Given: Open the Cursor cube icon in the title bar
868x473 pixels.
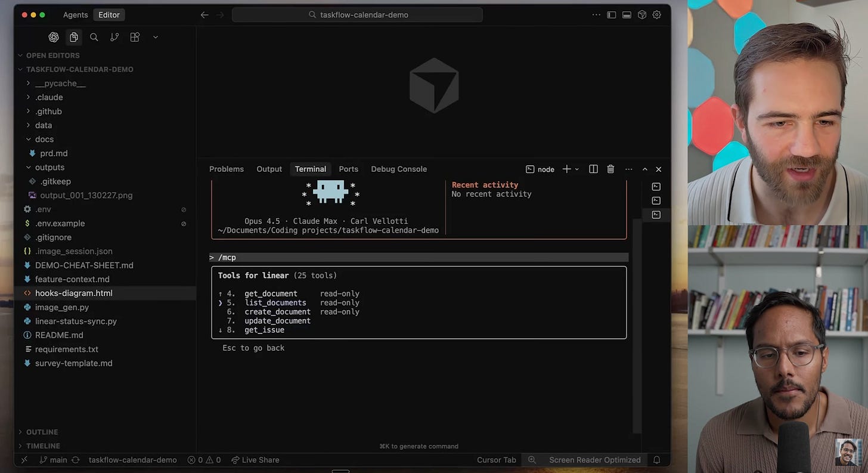Looking at the screenshot, I should pyautogui.click(x=642, y=15).
